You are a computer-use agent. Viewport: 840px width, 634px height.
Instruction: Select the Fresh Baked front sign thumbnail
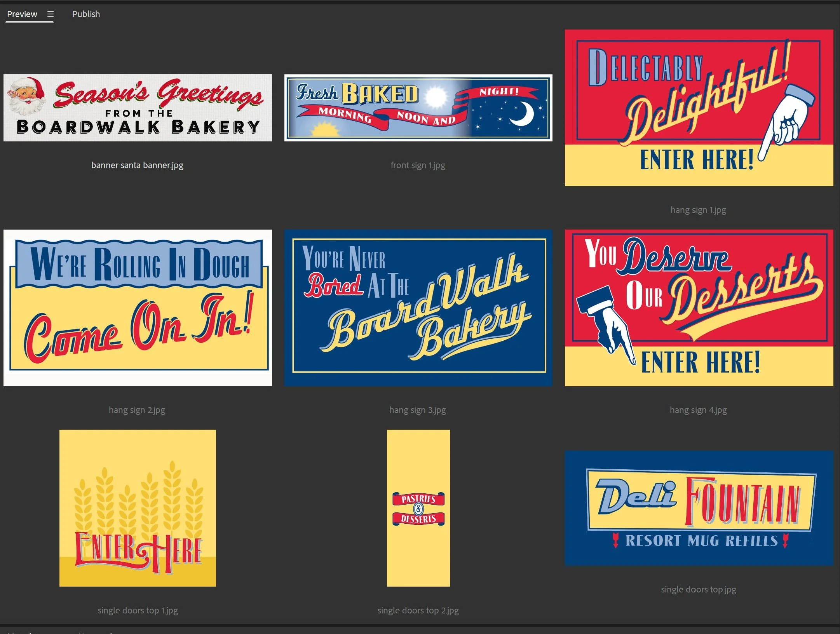point(418,108)
